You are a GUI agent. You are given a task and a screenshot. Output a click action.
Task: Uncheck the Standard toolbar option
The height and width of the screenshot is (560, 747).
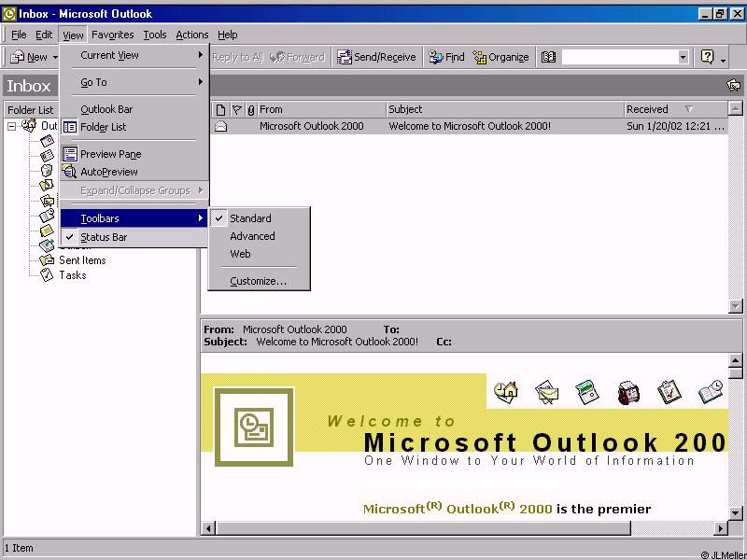tap(260, 218)
